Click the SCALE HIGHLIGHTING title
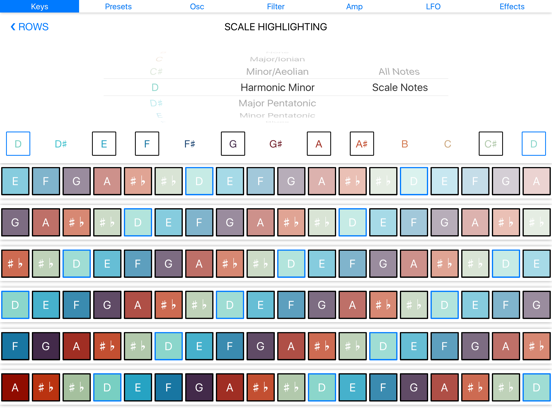 276,27
